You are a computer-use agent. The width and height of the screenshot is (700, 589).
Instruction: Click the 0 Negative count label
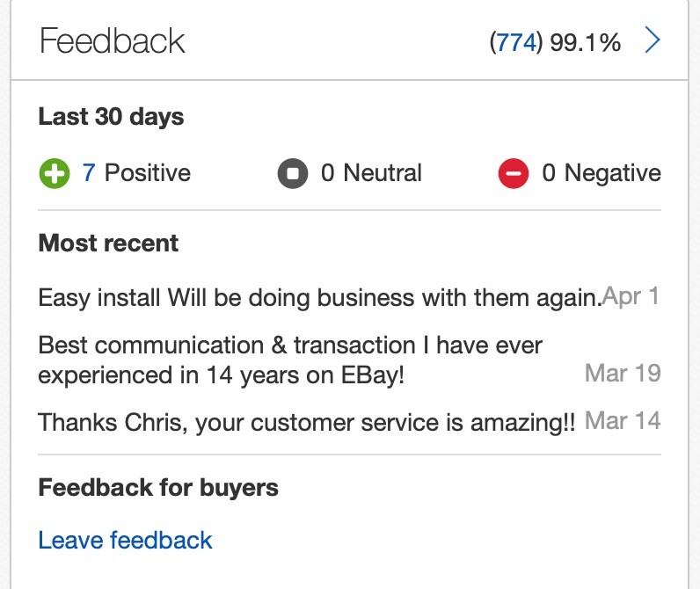[x=602, y=172]
